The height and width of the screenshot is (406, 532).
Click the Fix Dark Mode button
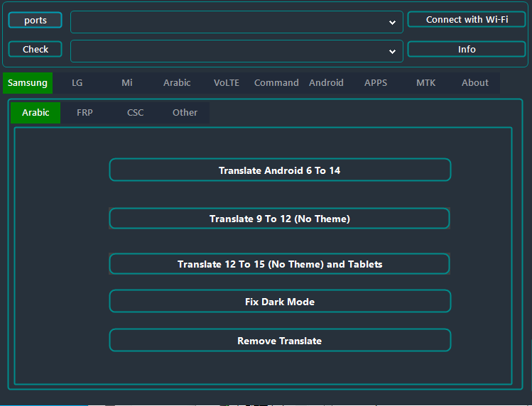pos(280,301)
